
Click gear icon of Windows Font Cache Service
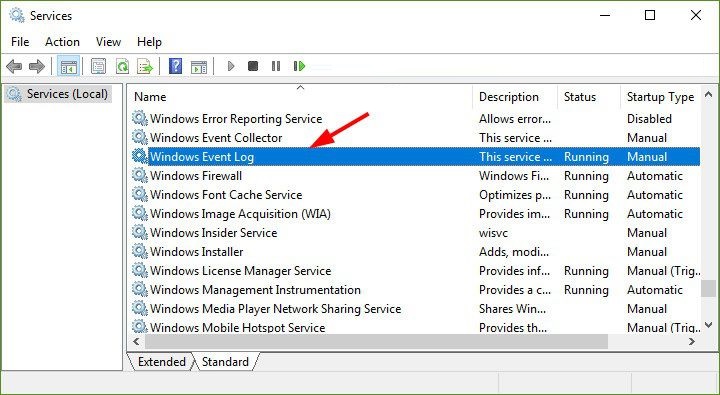(x=140, y=194)
